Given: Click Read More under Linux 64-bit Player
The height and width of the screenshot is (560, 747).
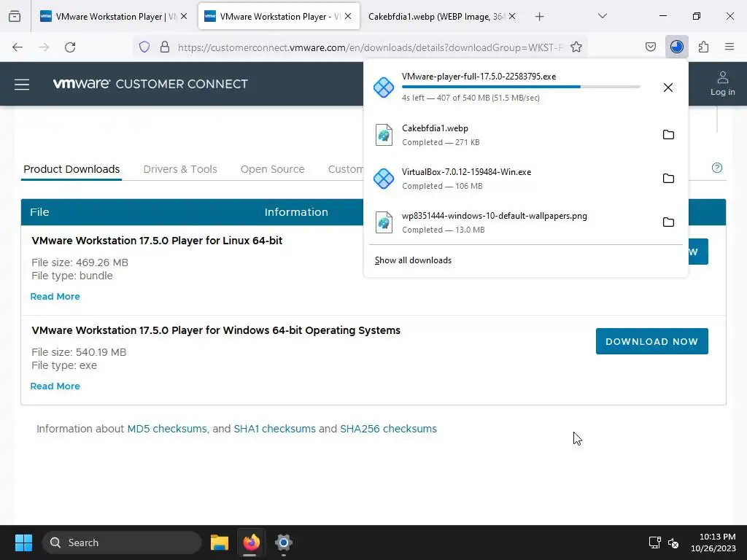Looking at the screenshot, I should click(55, 296).
